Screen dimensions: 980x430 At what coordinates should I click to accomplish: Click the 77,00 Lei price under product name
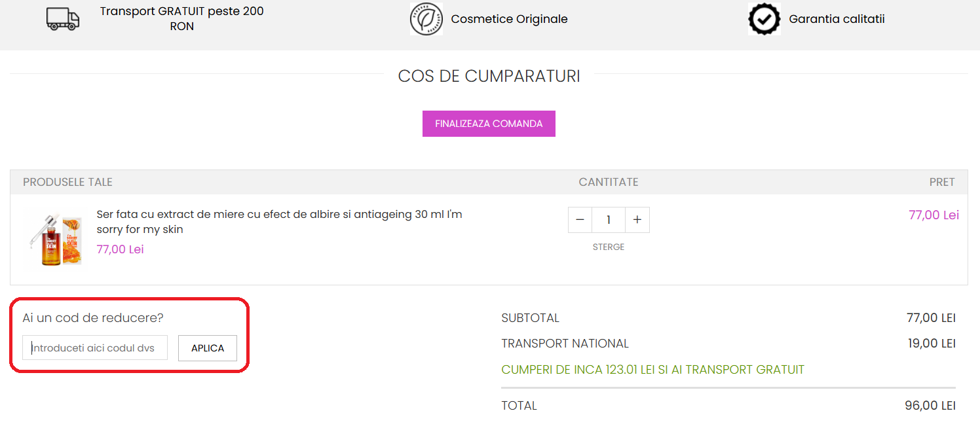click(120, 249)
